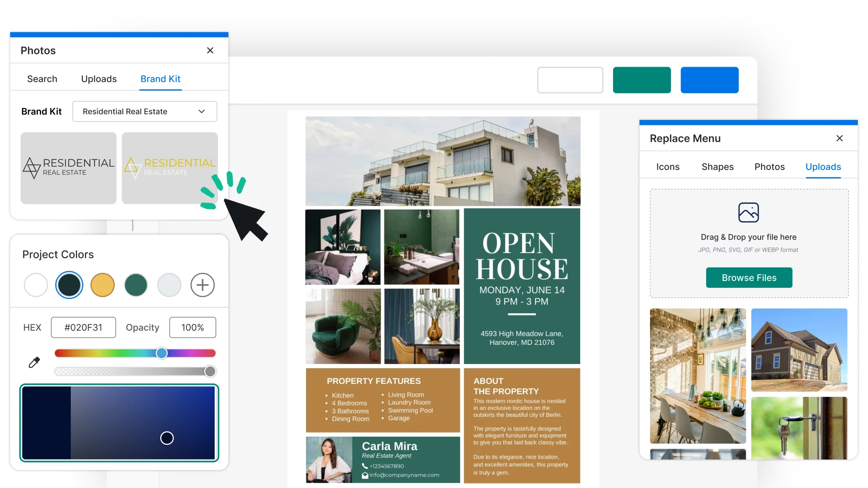Screen dimensions: 868x488
Task: Pick the yellow Residential Real Estate logo
Action: [x=170, y=168]
